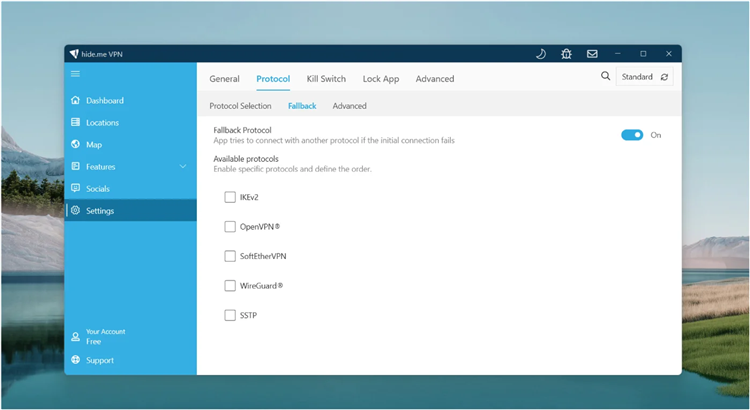Viewport: 750px width, 410px height.
Task: Click the WireGuard protocol label
Action: (x=261, y=286)
